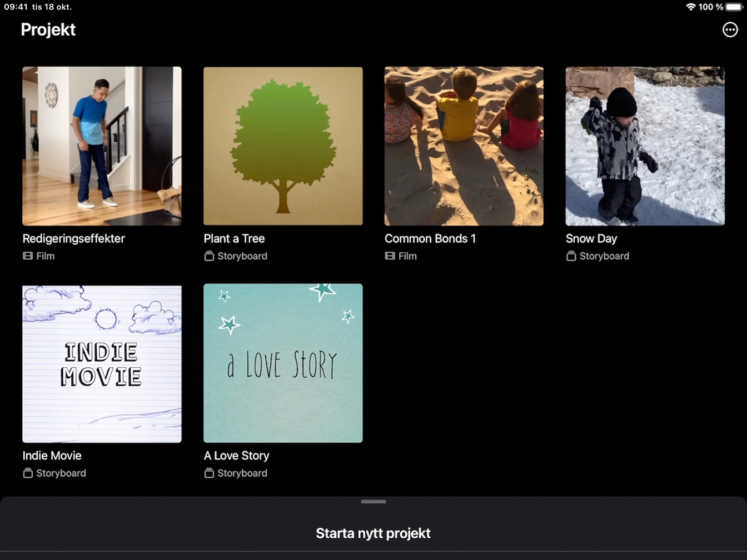This screenshot has width=747, height=560.
Task: Click film icon under Redigeringseffekter
Action: (x=28, y=256)
